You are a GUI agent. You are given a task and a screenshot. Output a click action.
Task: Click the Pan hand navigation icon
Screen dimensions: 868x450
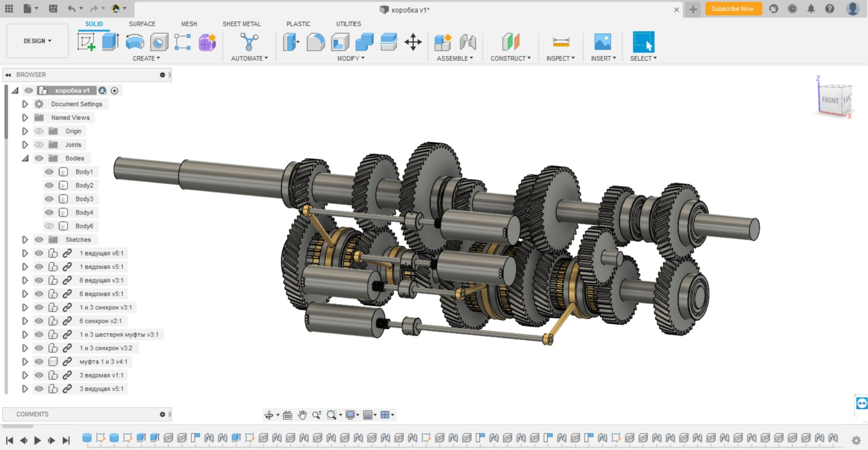(302, 415)
